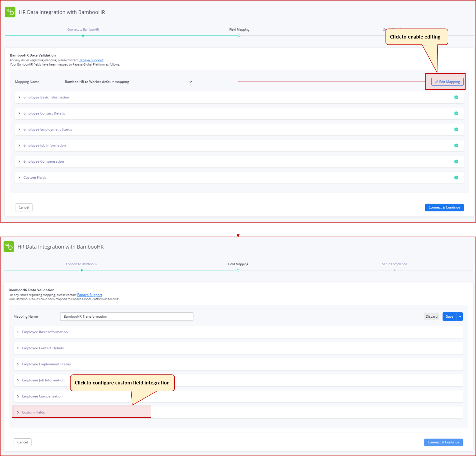Open Papaya Support link in bottom panel
The height and width of the screenshot is (456, 476).
pyautogui.click(x=90, y=295)
